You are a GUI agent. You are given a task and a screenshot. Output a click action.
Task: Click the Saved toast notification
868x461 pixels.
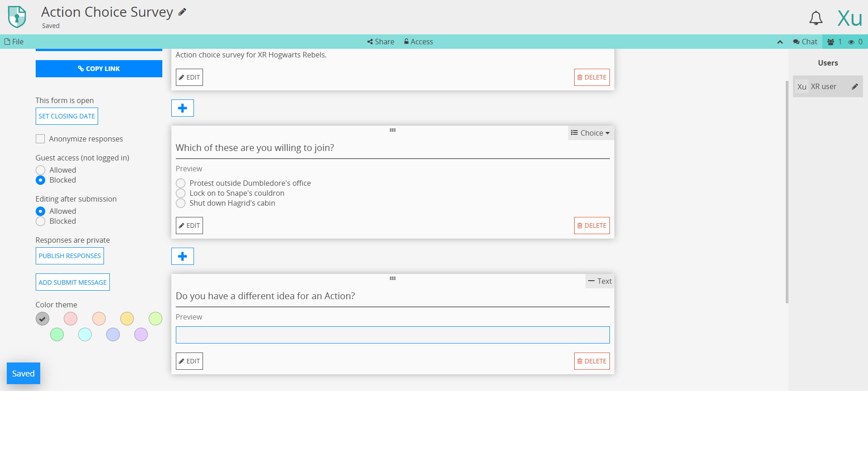24,373
